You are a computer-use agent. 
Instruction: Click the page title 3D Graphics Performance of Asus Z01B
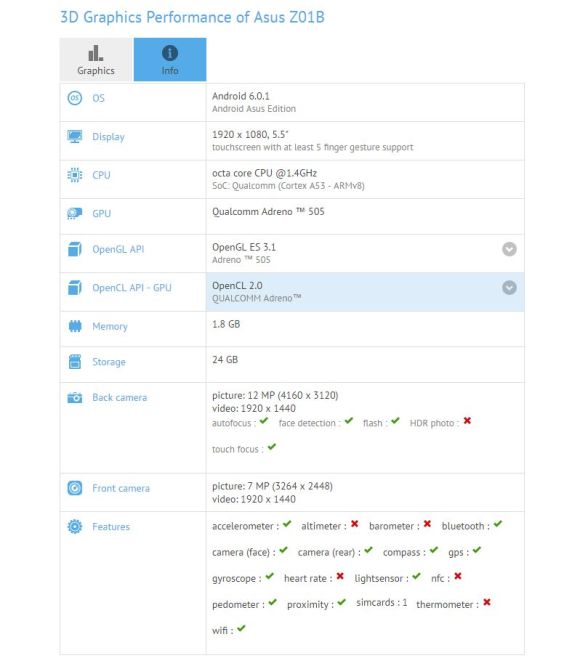193,17
